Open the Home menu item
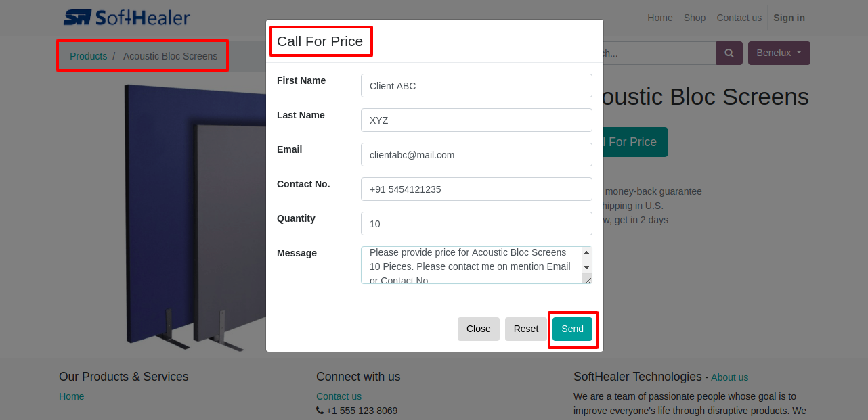This screenshot has height=420, width=868. click(660, 18)
